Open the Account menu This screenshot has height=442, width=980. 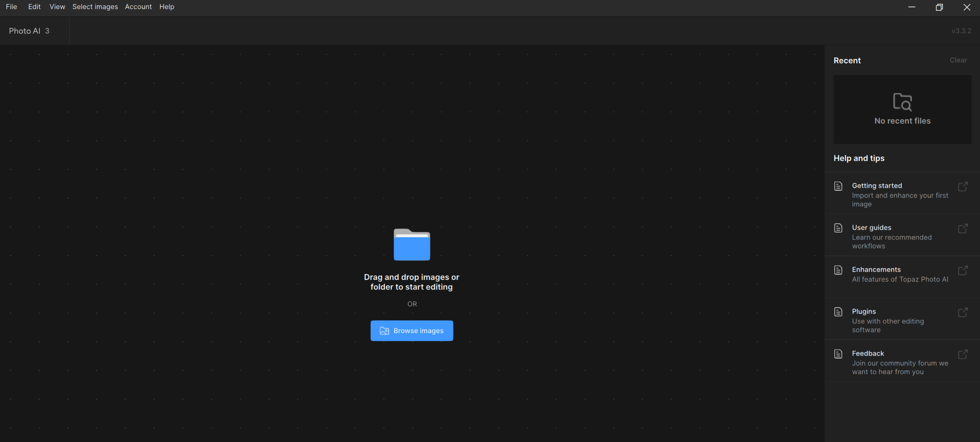138,7
